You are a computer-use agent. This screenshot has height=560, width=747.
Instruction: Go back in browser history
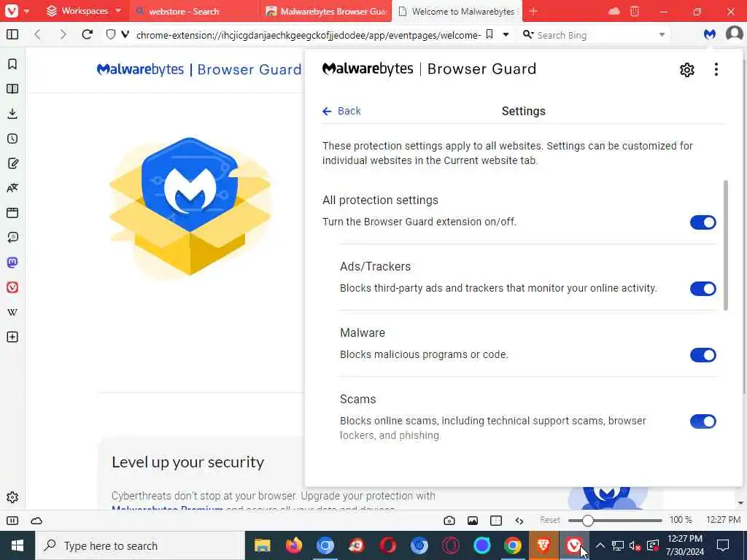[x=38, y=34]
